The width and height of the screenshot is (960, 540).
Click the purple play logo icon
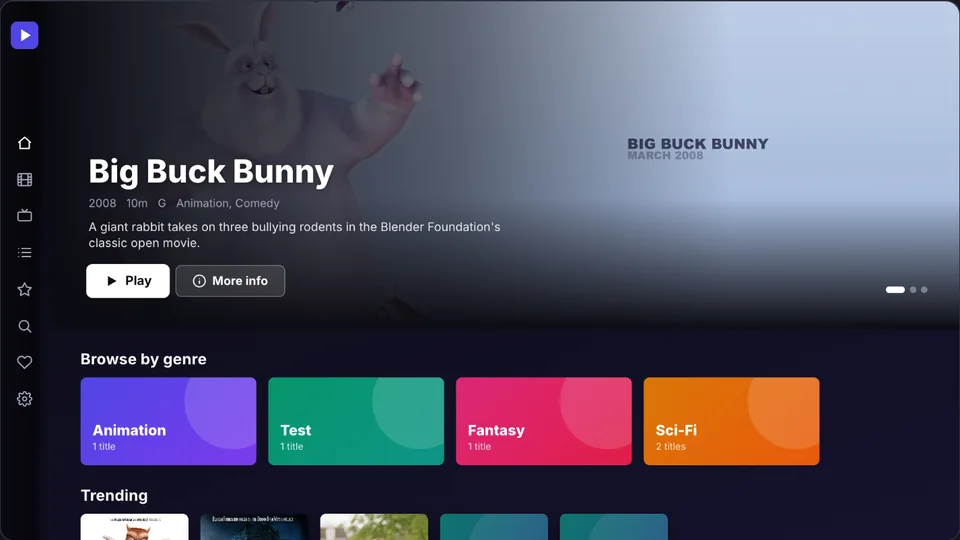pos(24,36)
